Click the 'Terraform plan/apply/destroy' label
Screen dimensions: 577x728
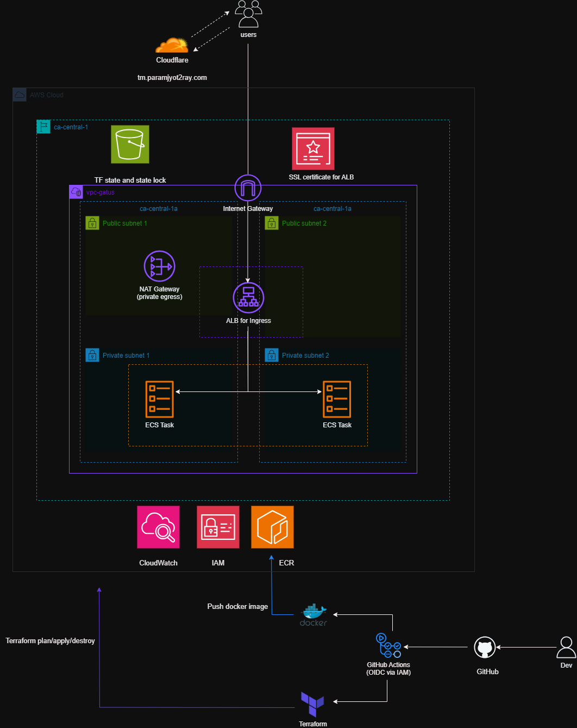click(x=50, y=641)
